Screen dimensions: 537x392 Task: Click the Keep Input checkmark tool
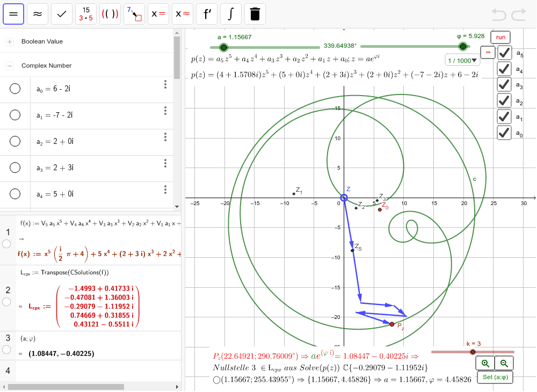pyautogui.click(x=62, y=14)
